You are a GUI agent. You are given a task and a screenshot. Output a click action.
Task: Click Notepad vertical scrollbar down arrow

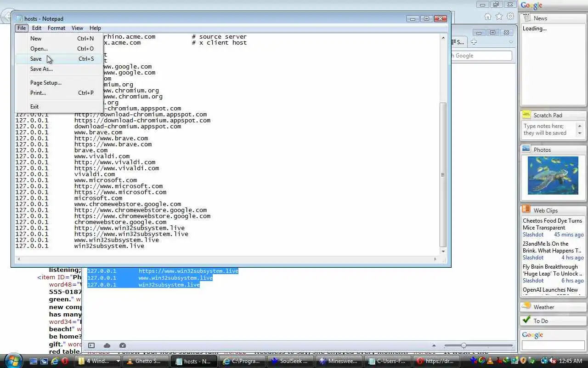pyautogui.click(x=443, y=251)
